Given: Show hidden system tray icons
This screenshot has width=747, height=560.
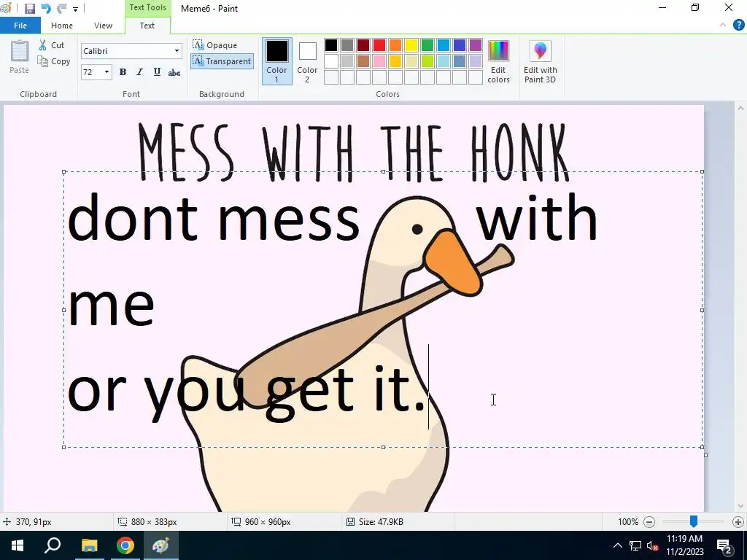Looking at the screenshot, I should pyautogui.click(x=617, y=545).
